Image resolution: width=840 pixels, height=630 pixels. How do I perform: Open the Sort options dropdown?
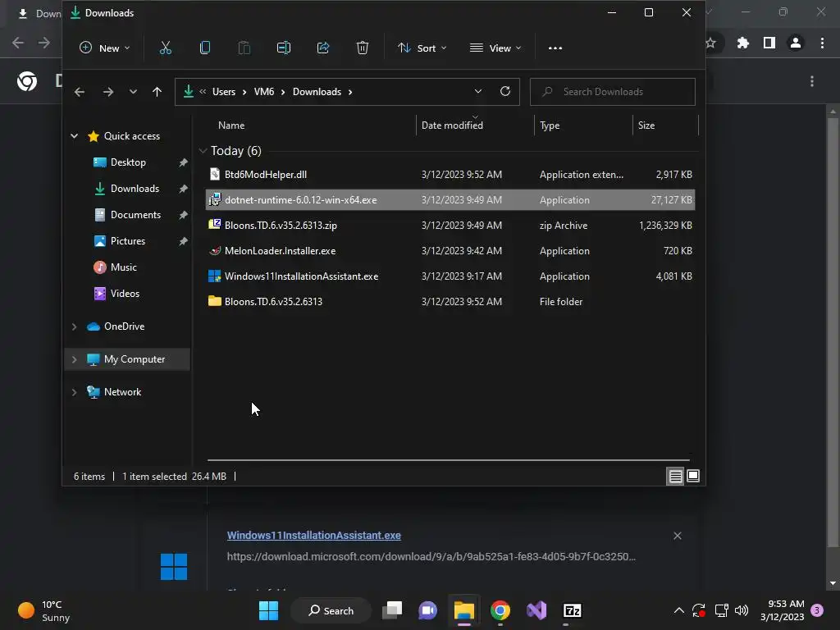422,48
